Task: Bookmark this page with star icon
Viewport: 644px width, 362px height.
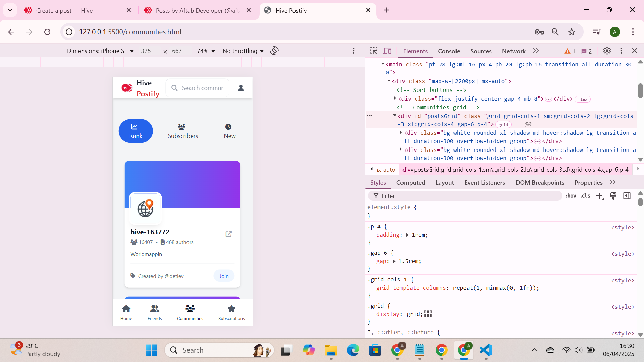Action: [572, 32]
